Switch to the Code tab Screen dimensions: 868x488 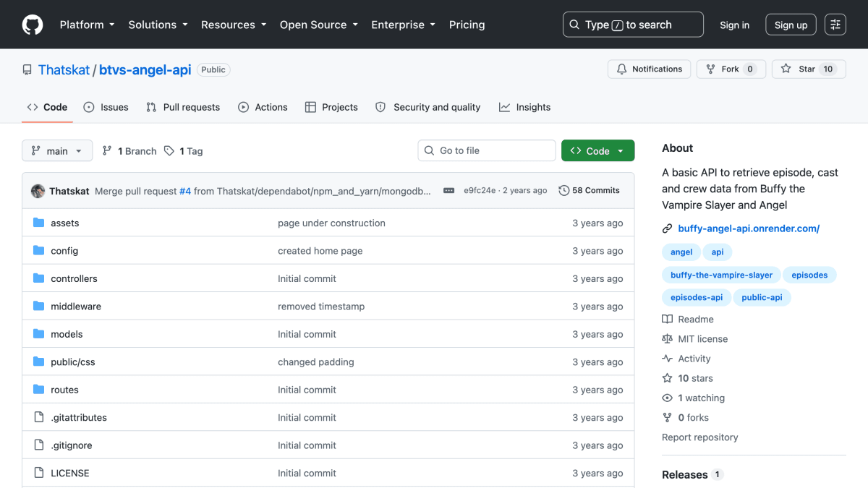(47, 107)
